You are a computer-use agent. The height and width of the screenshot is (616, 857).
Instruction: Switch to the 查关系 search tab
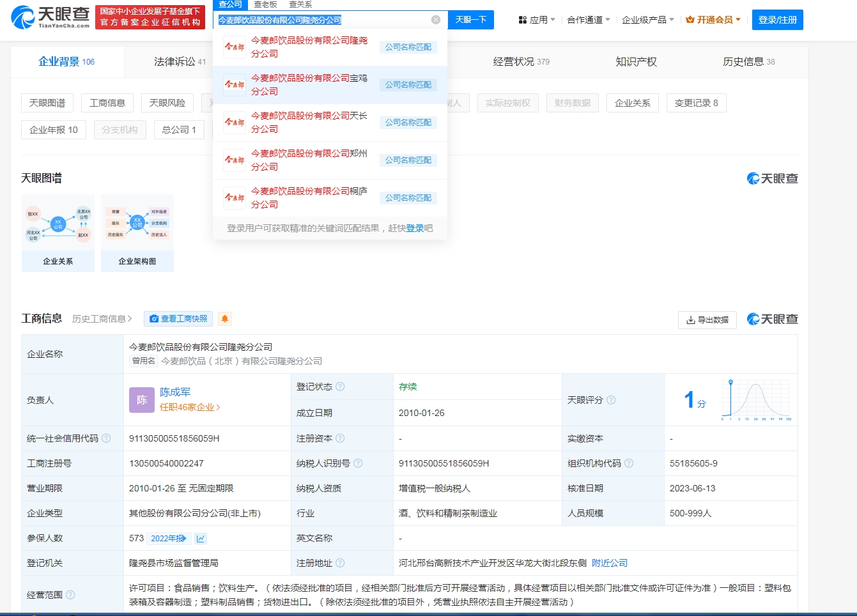pos(300,4)
